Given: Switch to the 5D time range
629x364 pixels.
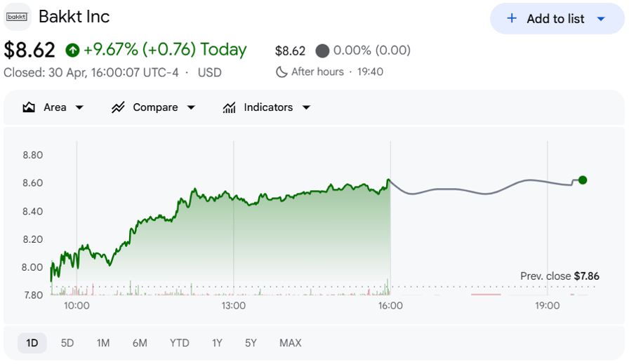Looking at the screenshot, I should (67, 343).
